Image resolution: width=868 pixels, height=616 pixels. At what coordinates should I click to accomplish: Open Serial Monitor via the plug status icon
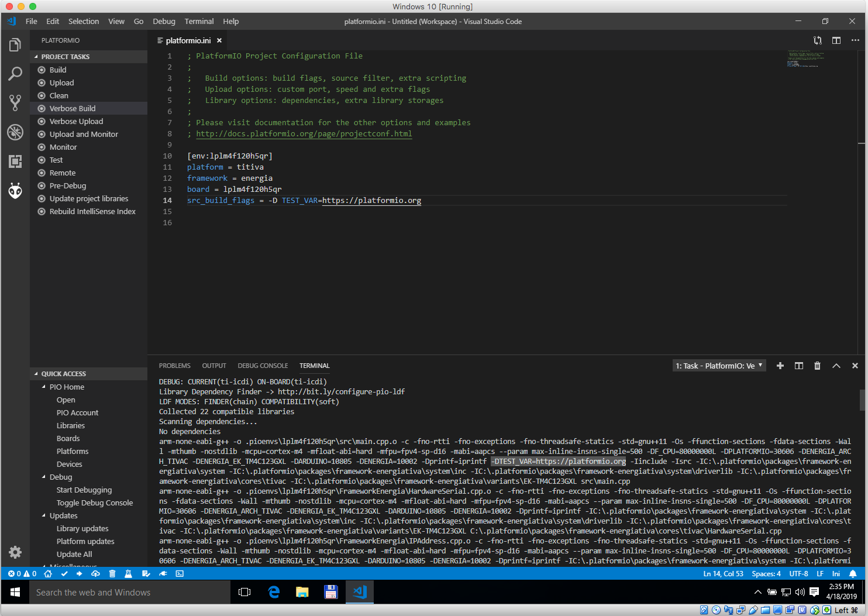(x=163, y=574)
